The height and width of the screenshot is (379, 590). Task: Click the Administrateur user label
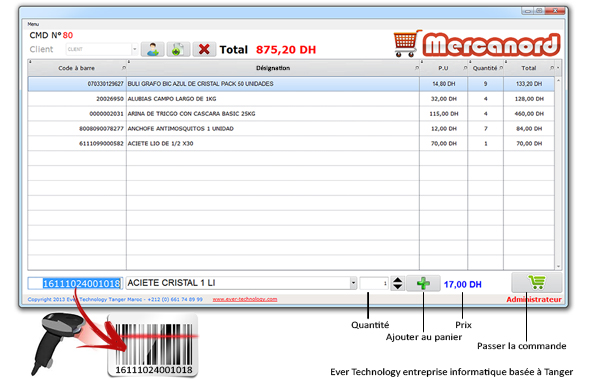[534, 300]
